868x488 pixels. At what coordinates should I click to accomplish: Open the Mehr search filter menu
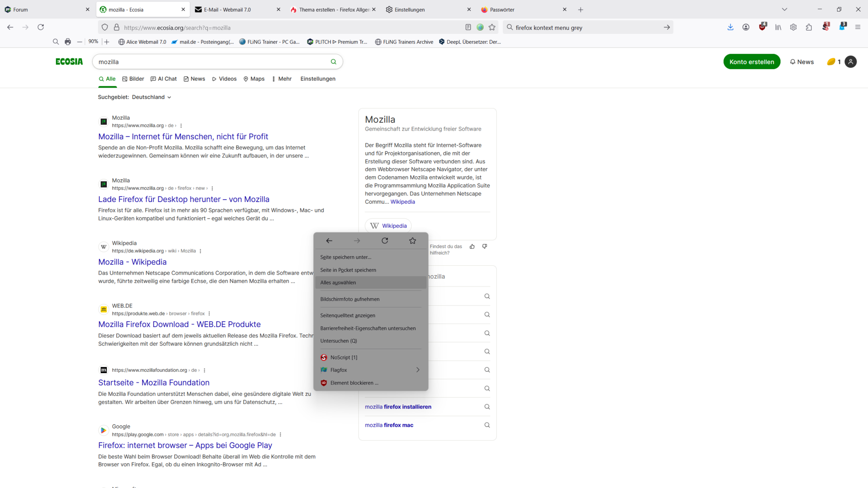282,79
